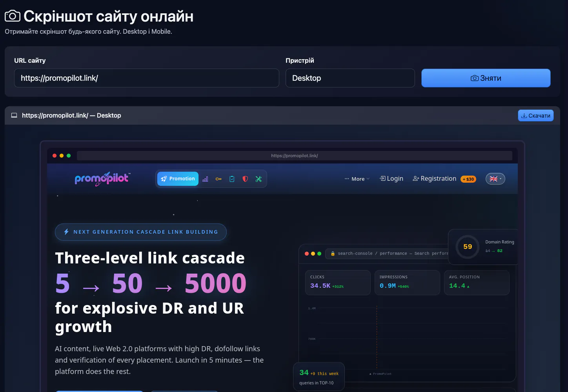The image size is (568, 392).
Task: Open the UK flag language selector
Action: [495, 179]
